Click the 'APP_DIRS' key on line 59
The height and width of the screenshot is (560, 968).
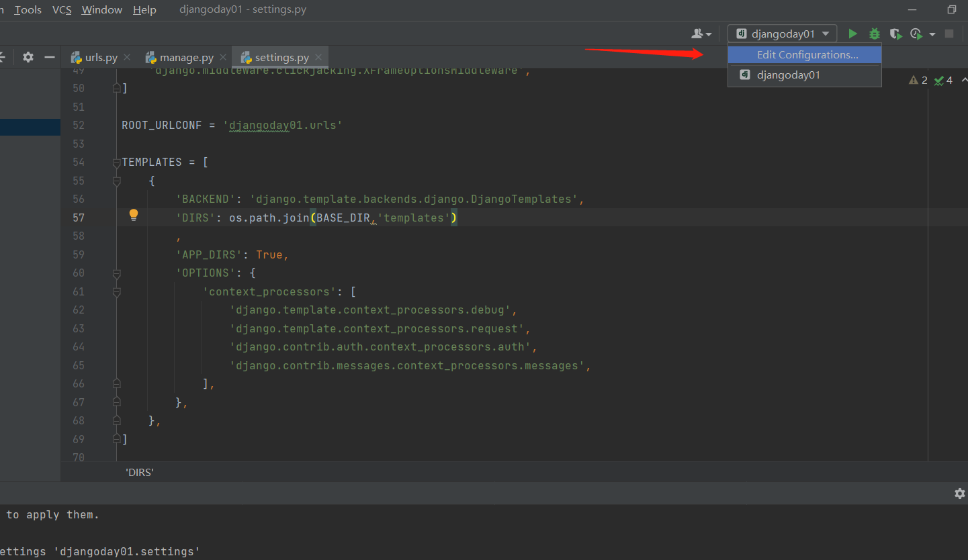click(209, 255)
